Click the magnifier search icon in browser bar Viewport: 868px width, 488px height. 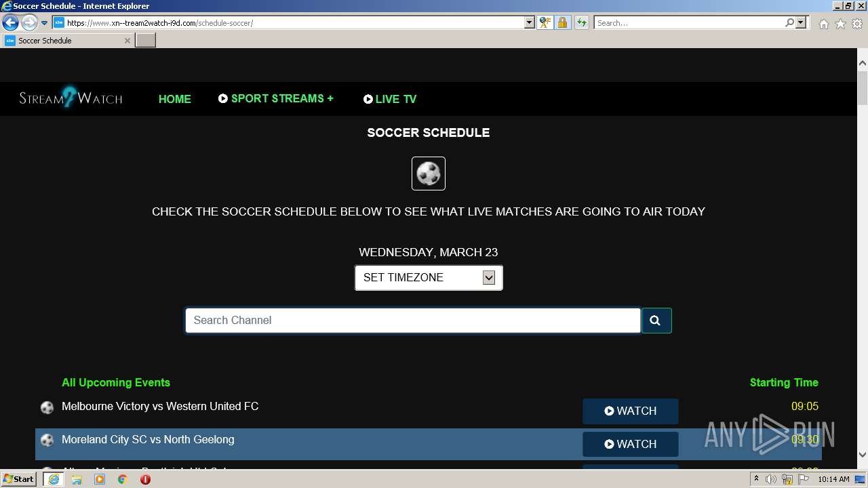pyautogui.click(x=789, y=22)
